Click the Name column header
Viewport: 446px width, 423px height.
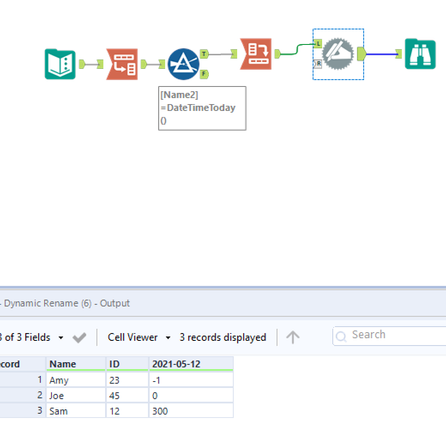pyautogui.click(x=76, y=364)
